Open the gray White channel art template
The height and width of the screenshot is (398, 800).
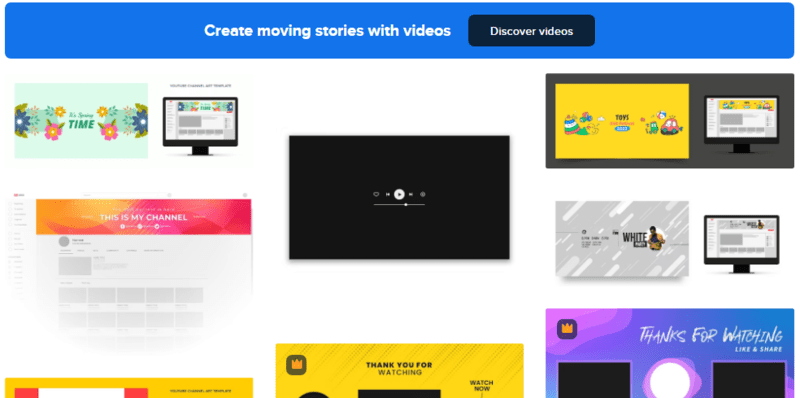(622, 239)
